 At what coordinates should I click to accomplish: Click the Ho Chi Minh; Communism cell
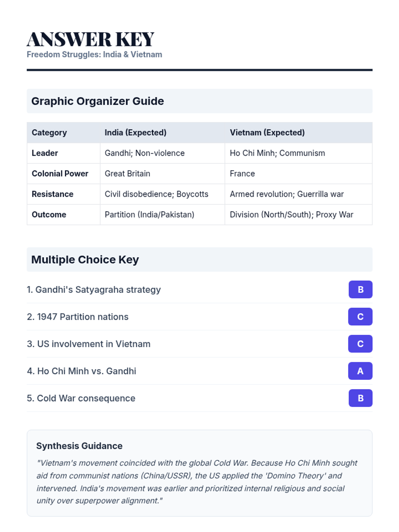pyautogui.click(x=277, y=153)
